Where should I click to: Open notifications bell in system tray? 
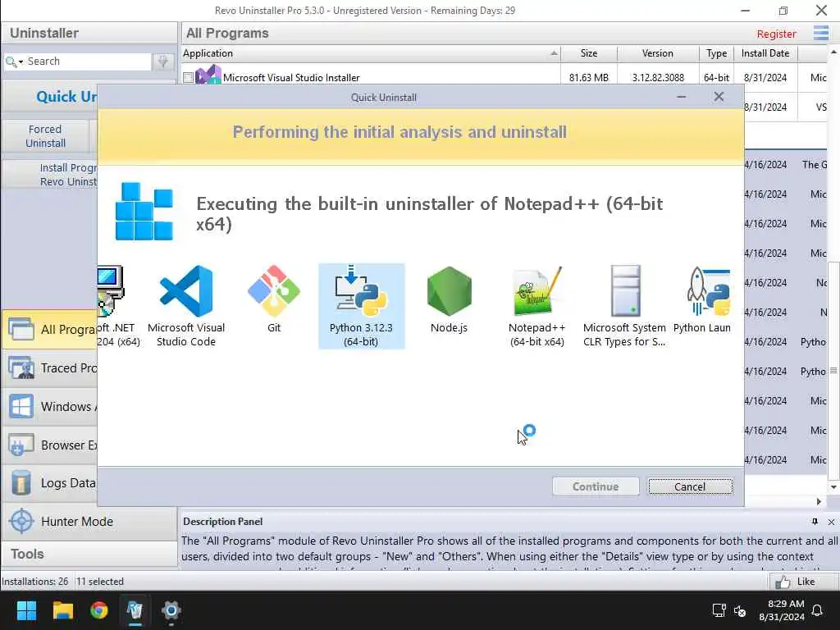pos(818,610)
